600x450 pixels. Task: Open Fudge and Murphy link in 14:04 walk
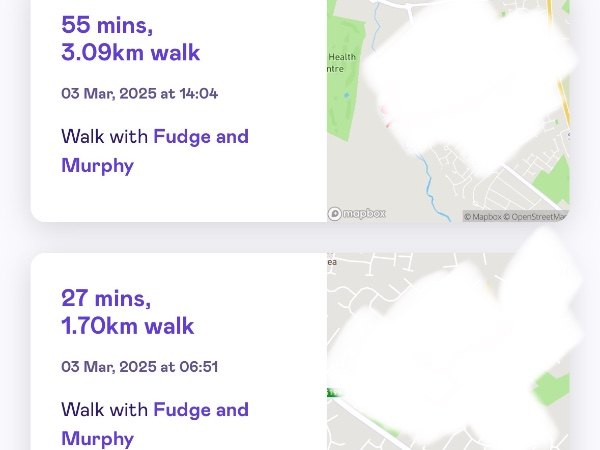[x=155, y=151]
